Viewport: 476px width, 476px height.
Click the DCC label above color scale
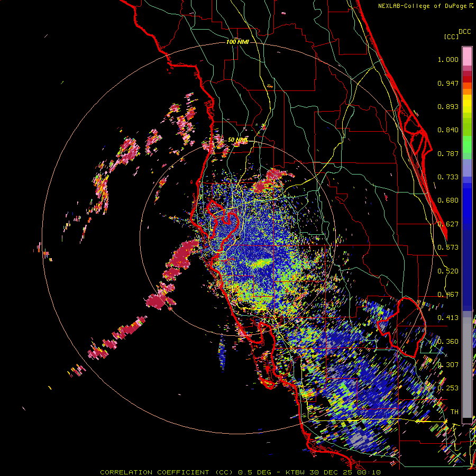coord(464,32)
